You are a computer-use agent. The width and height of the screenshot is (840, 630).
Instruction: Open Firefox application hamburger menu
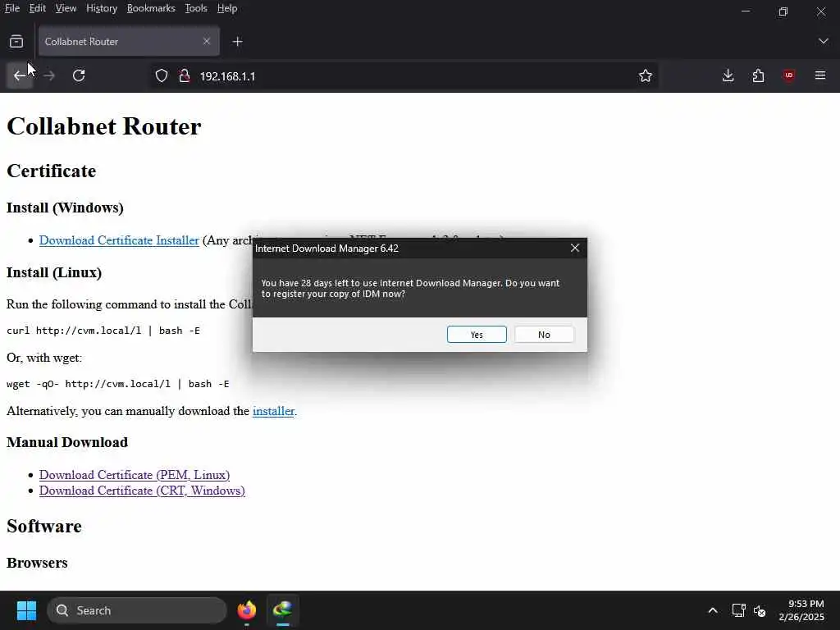pos(819,75)
